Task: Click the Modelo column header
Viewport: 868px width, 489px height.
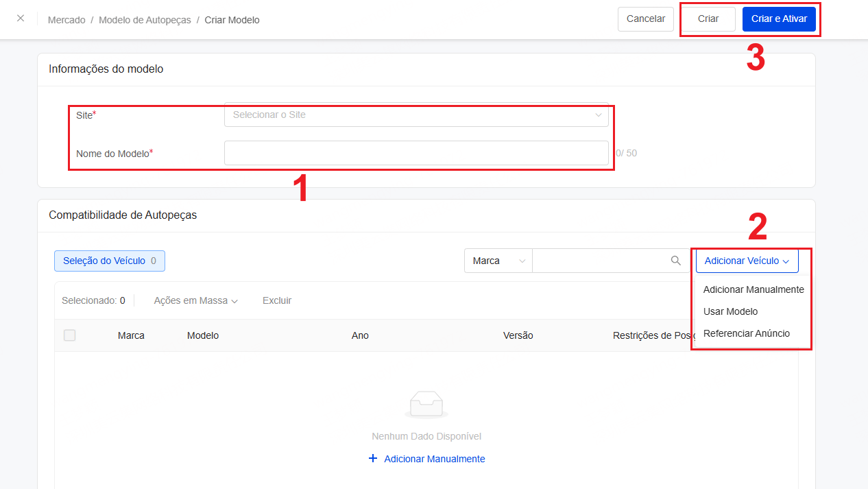Action: point(203,335)
